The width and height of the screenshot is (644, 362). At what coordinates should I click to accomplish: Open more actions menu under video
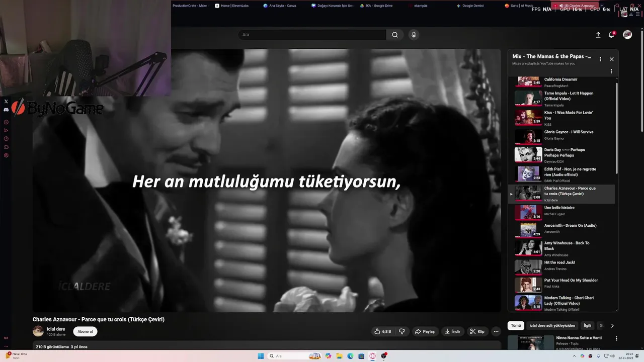pyautogui.click(x=496, y=331)
